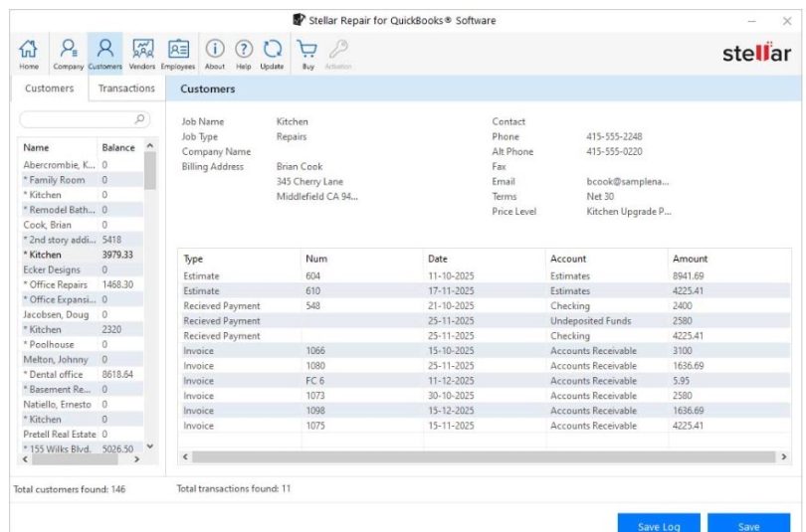Screen dimensions: 806x532
Task: Select the Poolhouse job
Action: 82,345
